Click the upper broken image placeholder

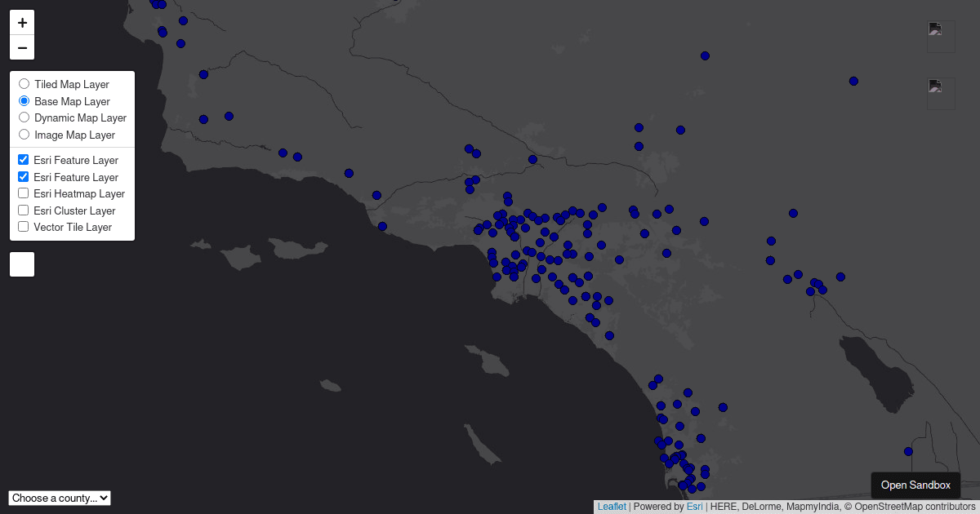tap(941, 37)
